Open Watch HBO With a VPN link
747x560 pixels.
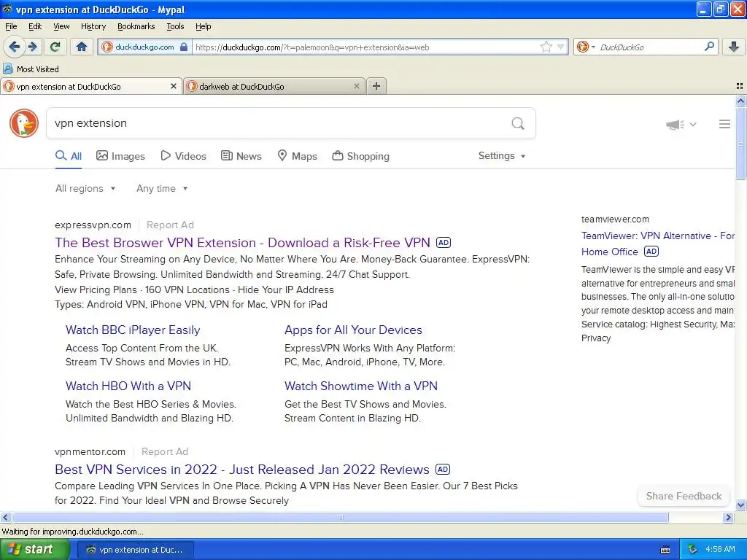[x=128, y=386]
